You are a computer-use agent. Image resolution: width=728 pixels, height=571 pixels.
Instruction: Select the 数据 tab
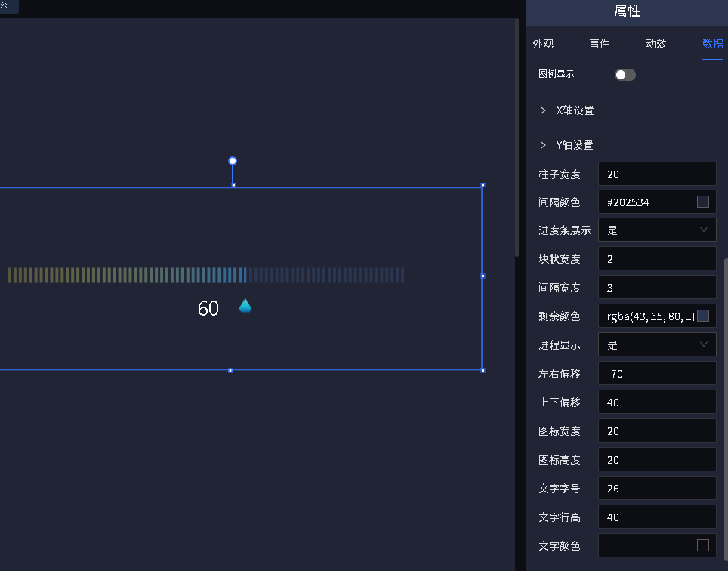coord(713,44)
